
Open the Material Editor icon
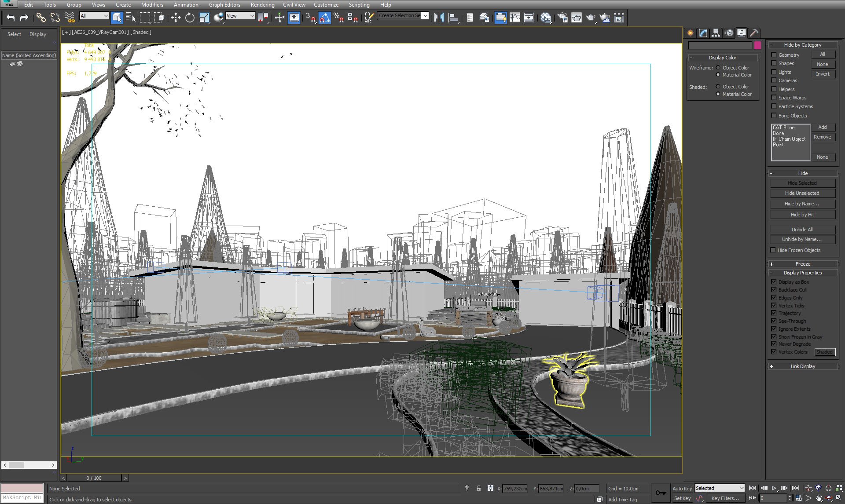(546, 18)
